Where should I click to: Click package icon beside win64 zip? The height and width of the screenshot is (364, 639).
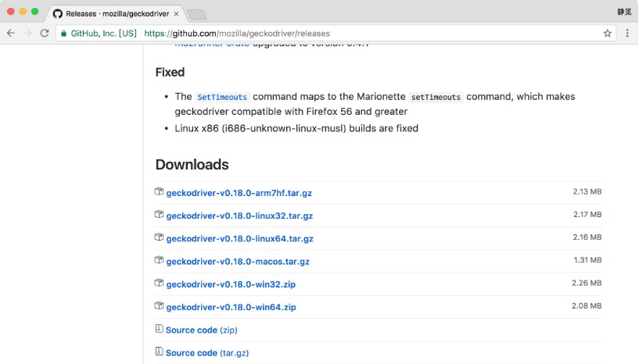pos(159,305)
